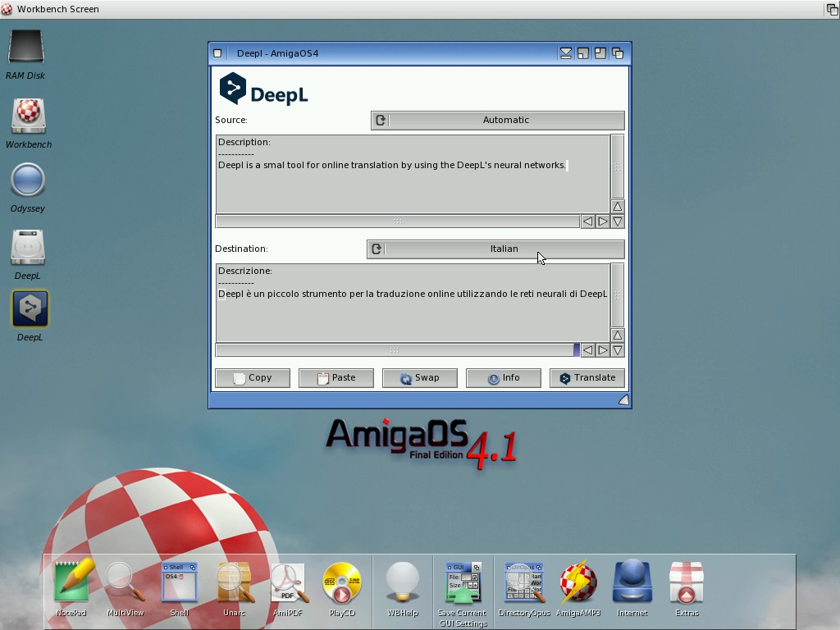Screen dimensions: 840x630
Task: Start AmigaAMP3 from the dock
Action: (x=578, y=582)
